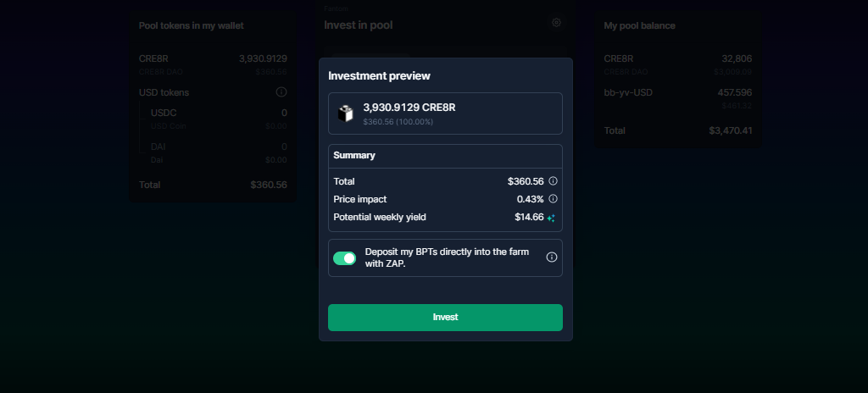The image size is (868, 393).
Task: Click the CRE8R token logo icon
Action: click(x=346, y=113)
